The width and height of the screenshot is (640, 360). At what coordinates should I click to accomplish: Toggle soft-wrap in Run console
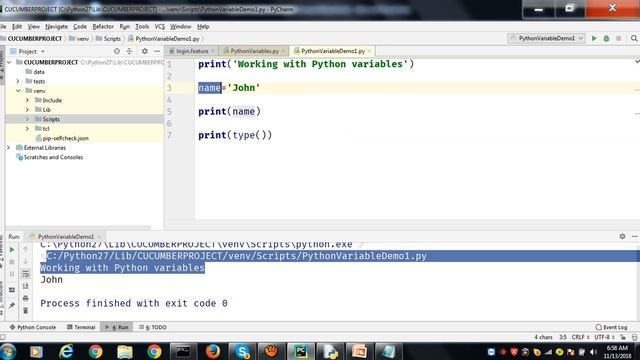tap(25, 274)
